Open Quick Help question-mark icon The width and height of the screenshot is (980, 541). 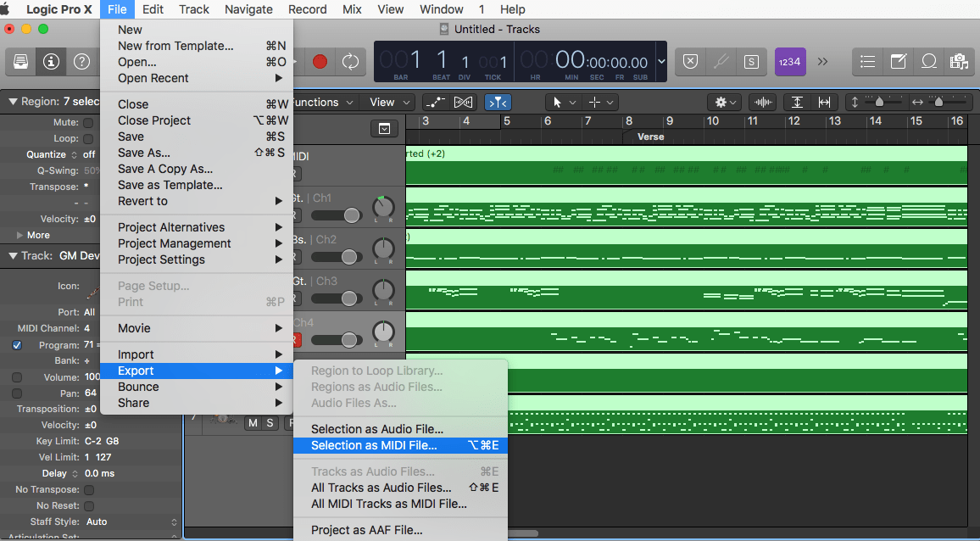click(82, 62)
